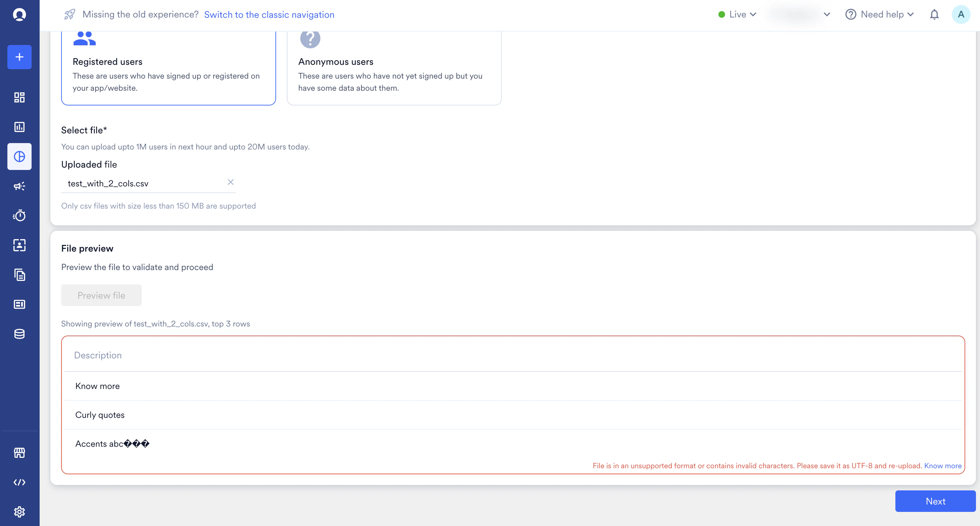Expand the blurred workspace selector dropdown

pyautogui.click(x=799, y=14)
